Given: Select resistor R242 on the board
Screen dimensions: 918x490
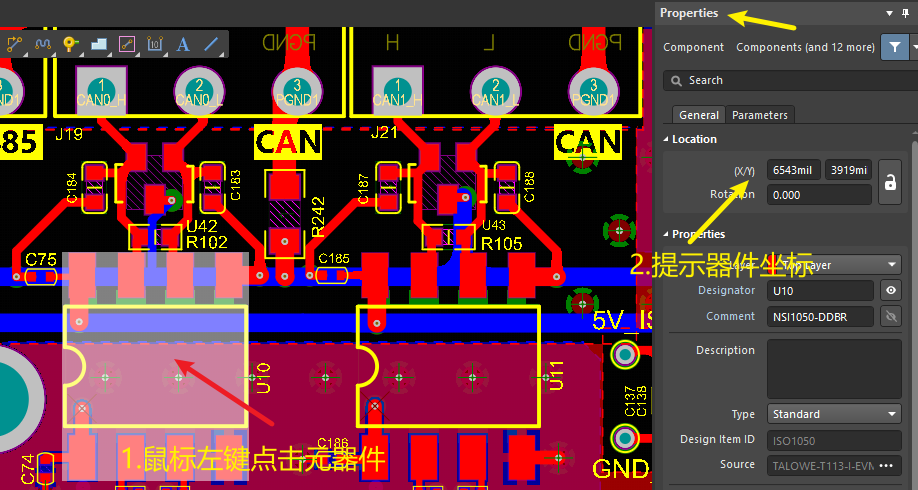Looking at the screenshot, I should point(285,213).
